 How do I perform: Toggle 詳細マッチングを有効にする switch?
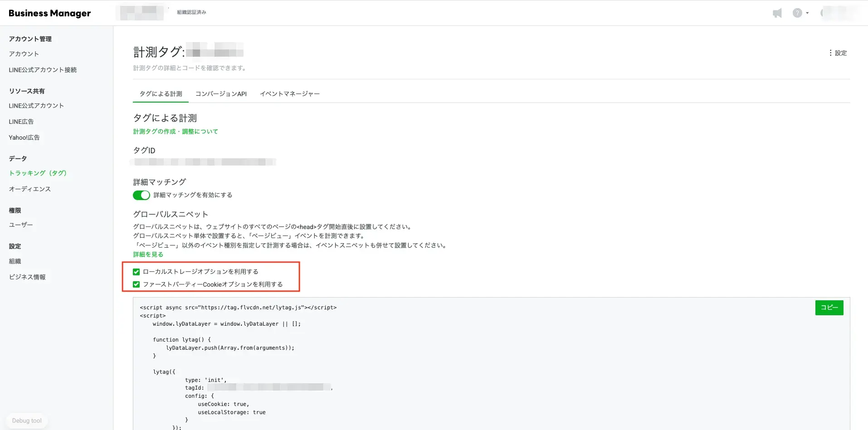tap(141, 195)
